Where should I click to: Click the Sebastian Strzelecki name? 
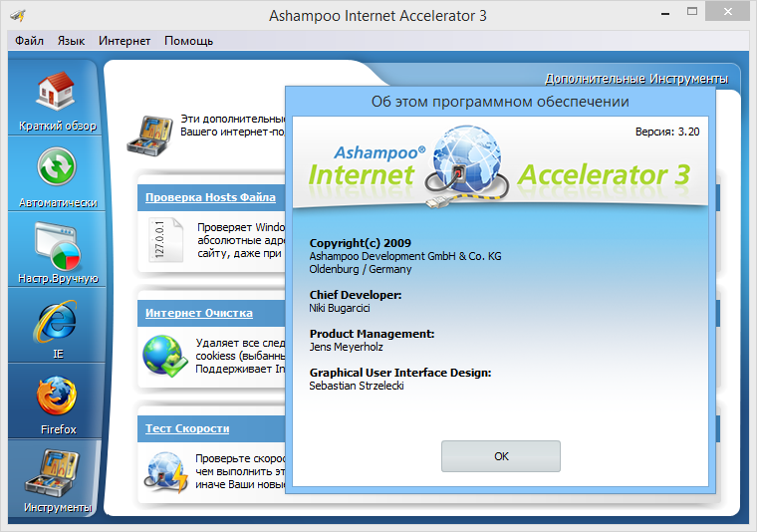pos(357,386)
